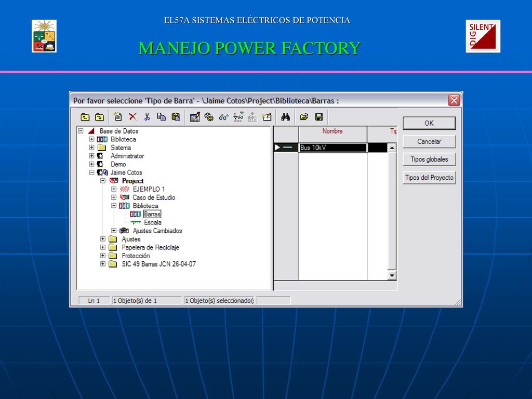
Task: Click the grayed download-arrow toolbar icon
Action: (x=252, y=117)
